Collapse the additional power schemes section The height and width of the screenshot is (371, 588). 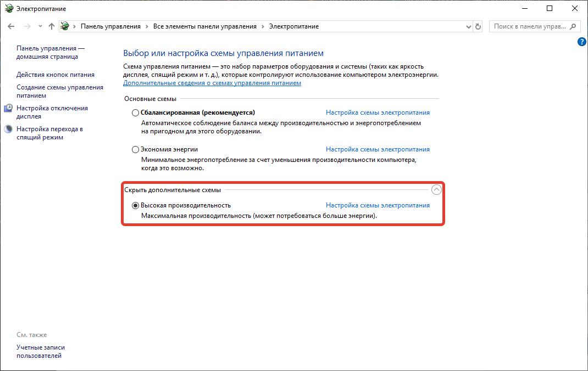pyautogui.click(x=436, y=190)
